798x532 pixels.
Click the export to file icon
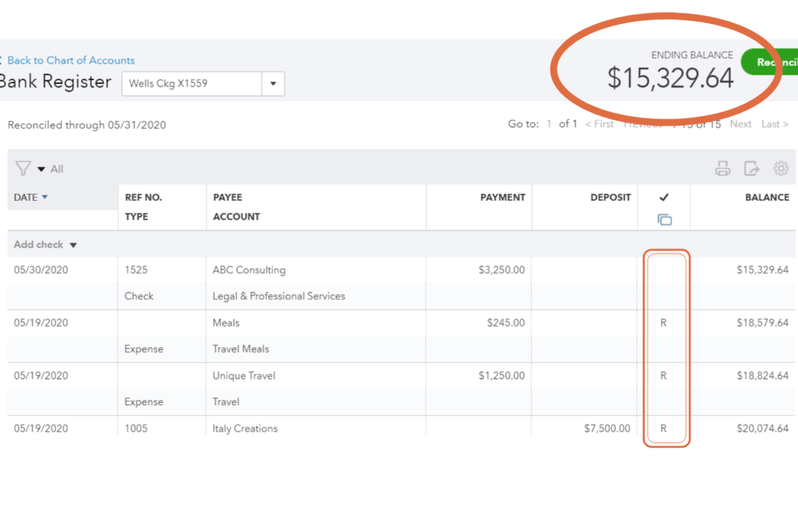click(x=751, y=168)
